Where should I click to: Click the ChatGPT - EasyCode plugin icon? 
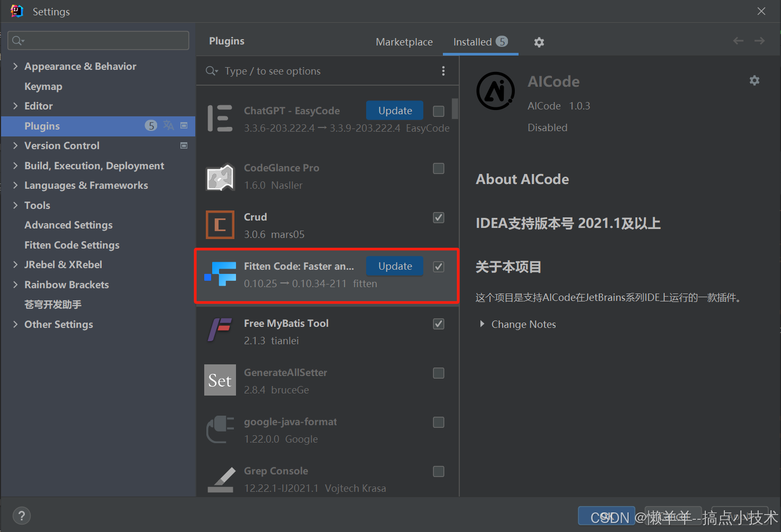click(220, 118)
